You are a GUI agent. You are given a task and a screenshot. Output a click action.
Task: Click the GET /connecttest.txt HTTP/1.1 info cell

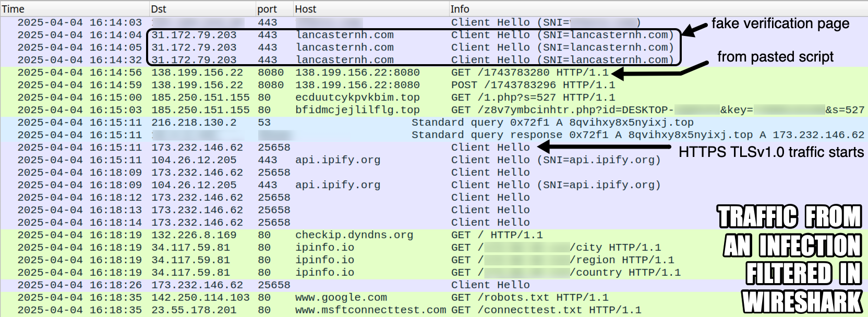coord(546,310)
